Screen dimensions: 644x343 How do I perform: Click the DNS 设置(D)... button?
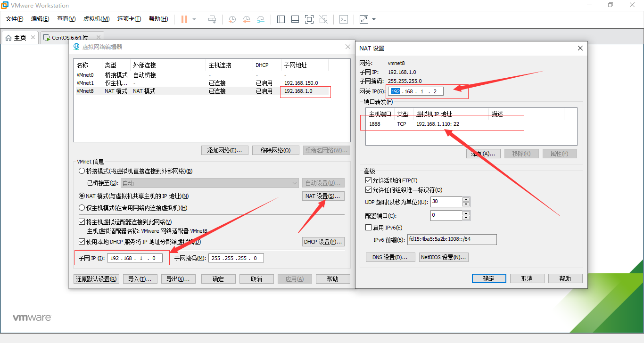[x=390, y=257]
